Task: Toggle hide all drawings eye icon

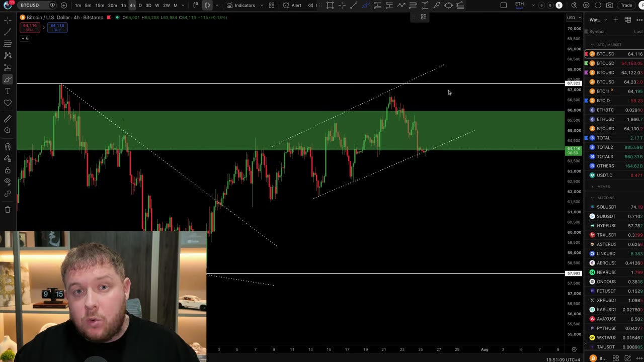Action: tap(8, 182)
